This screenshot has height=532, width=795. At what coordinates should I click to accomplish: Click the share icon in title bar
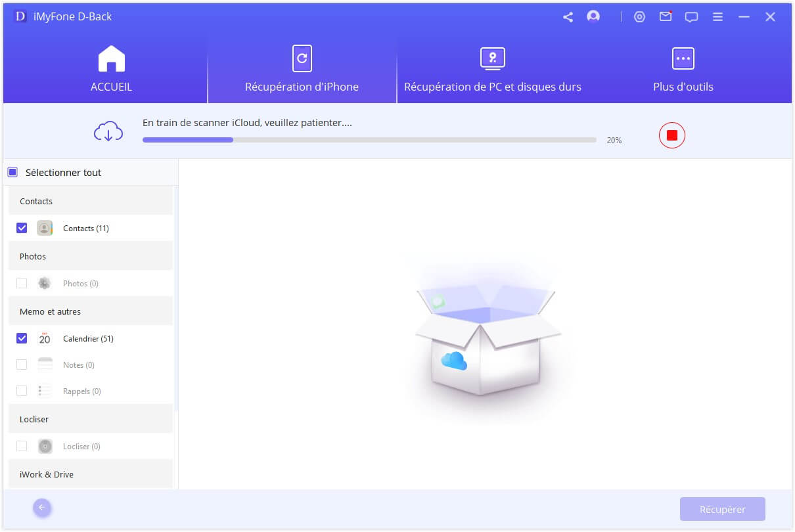[568, 17]
